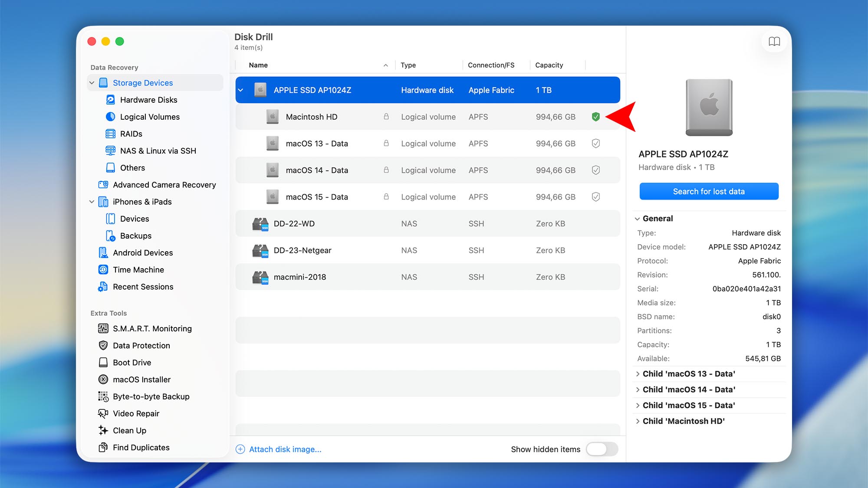This screenshot has width=868, height=488.
Task: Click the Advanced Camera Recovery icon
Action: click(x=103, y=185)
